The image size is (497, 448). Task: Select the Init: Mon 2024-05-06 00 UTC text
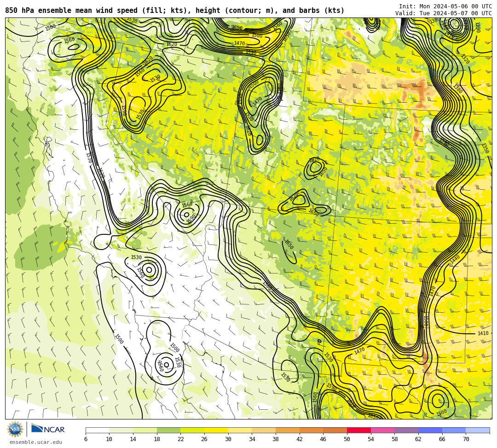[x=445, y=6]
